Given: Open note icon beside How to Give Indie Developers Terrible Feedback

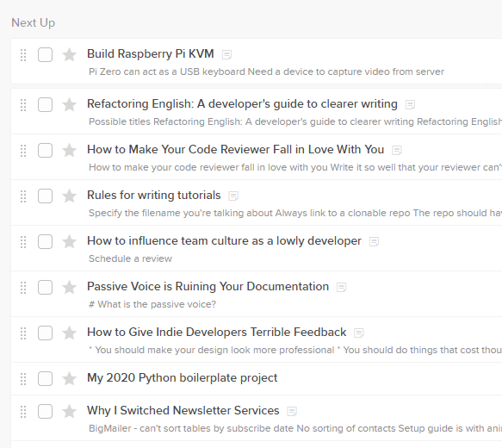Looking at the screenshot, I should click(x=358, y=333).
